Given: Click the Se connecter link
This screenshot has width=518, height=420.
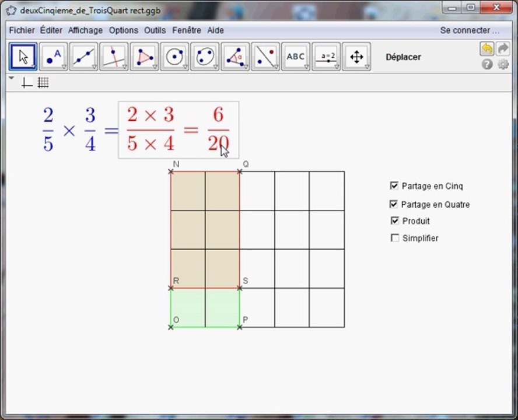Looking at the screenshot, I should click(470, 30).
